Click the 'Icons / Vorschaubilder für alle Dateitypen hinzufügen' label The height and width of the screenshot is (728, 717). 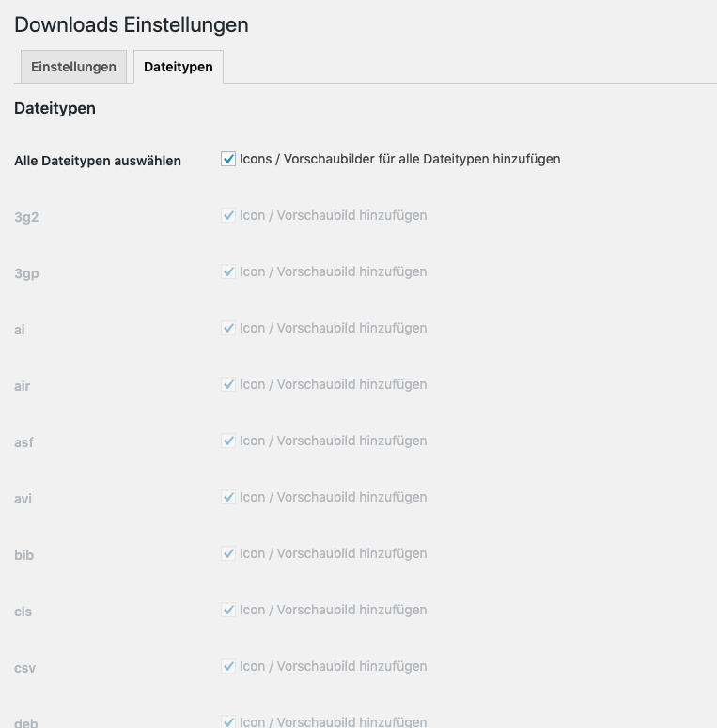(399, 160)
